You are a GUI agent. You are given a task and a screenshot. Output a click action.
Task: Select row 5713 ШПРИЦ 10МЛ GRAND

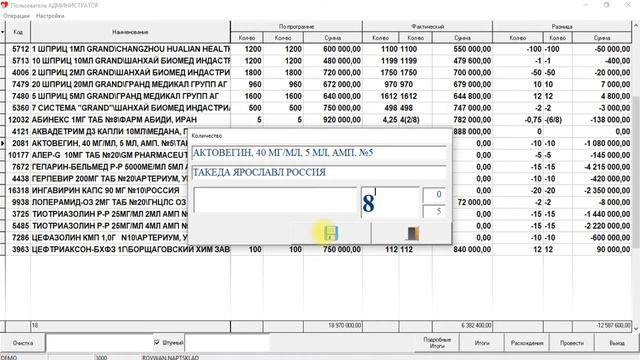318,61
